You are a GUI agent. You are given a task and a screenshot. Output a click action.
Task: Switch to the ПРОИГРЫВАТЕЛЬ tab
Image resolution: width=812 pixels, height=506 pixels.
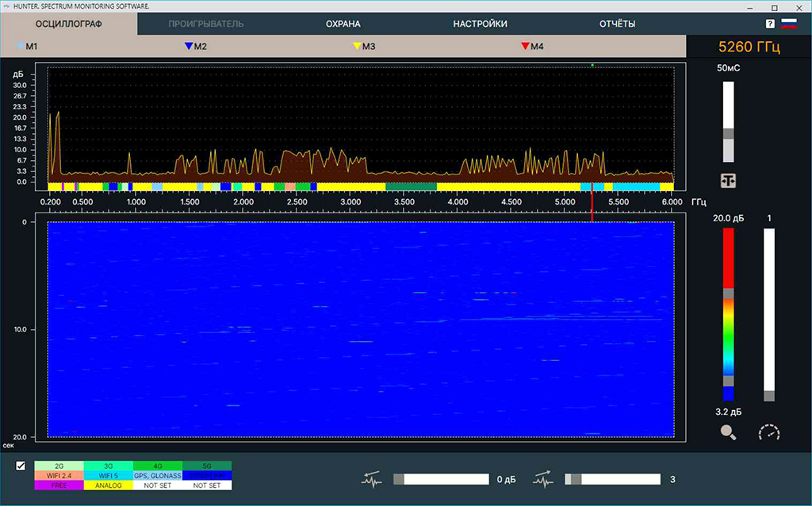(205, 24)
